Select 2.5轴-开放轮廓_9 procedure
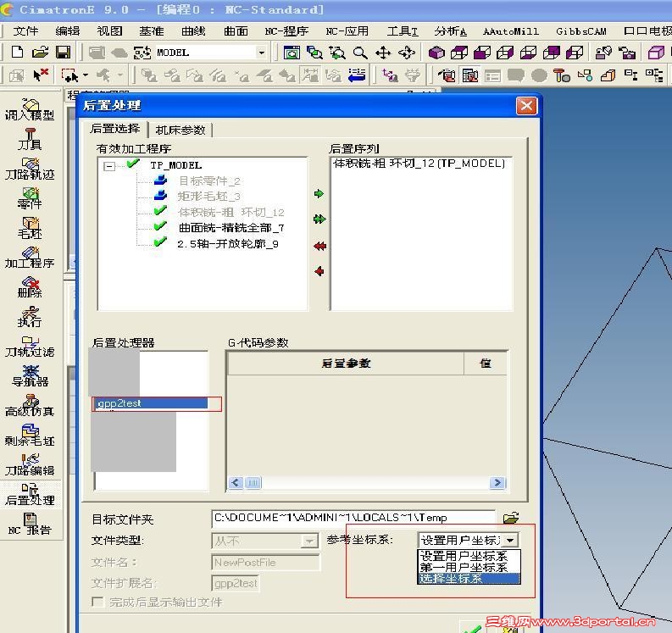Screen dimensions: 672x633 228,244
